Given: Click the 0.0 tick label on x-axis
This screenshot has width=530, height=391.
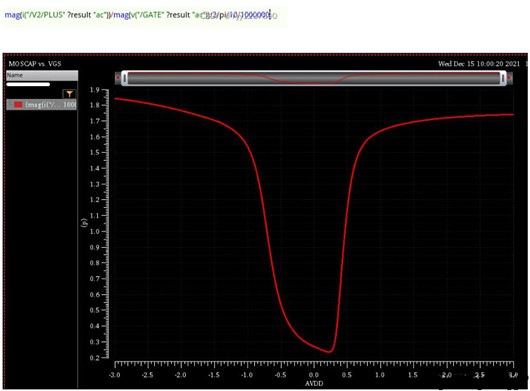Looking at the screenshot, I should point(313,375).
